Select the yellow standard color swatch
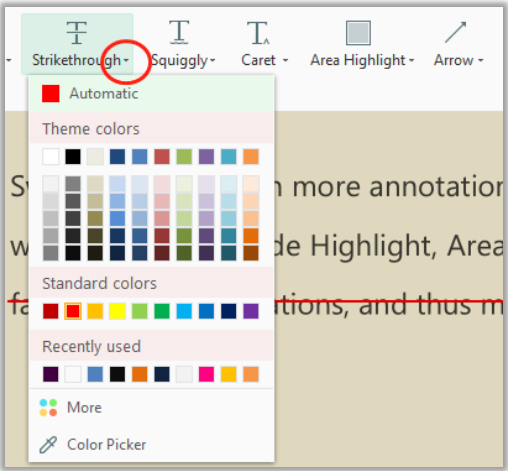 point(117,311)
